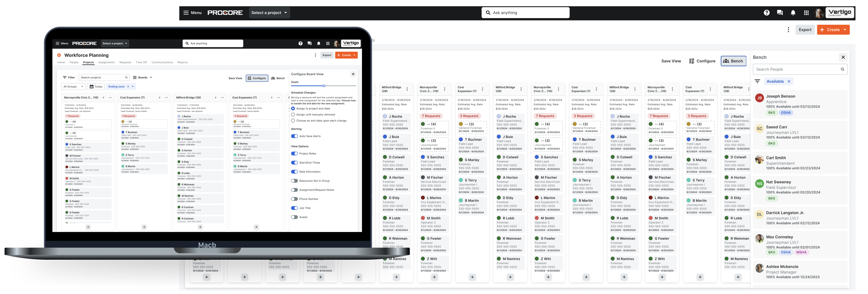Open the apps grid icon in large header

tap(806, 13)
